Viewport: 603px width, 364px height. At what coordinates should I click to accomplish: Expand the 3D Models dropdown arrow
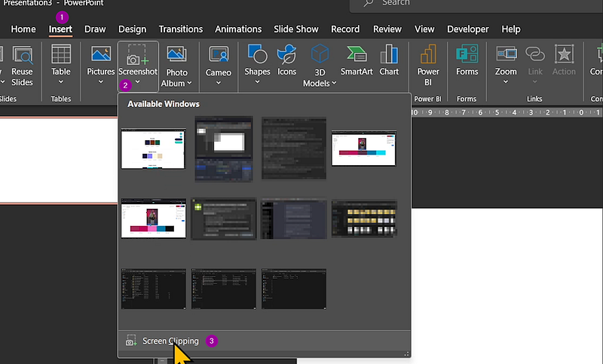coord(334,83)
